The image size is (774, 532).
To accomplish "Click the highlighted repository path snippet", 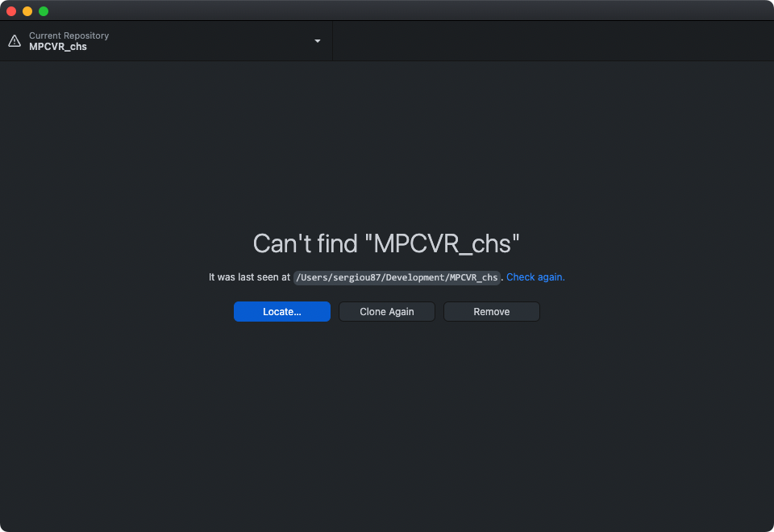I will (396, 277).
